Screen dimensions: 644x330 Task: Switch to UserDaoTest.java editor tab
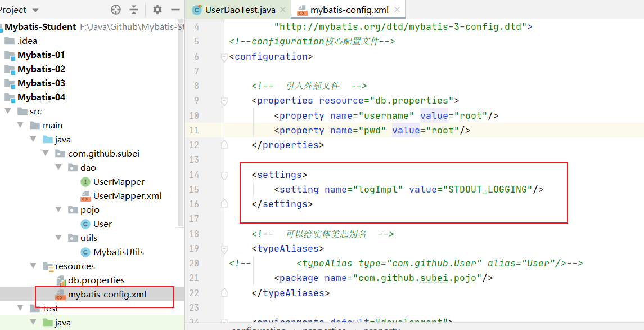click(x=234, y=10)
